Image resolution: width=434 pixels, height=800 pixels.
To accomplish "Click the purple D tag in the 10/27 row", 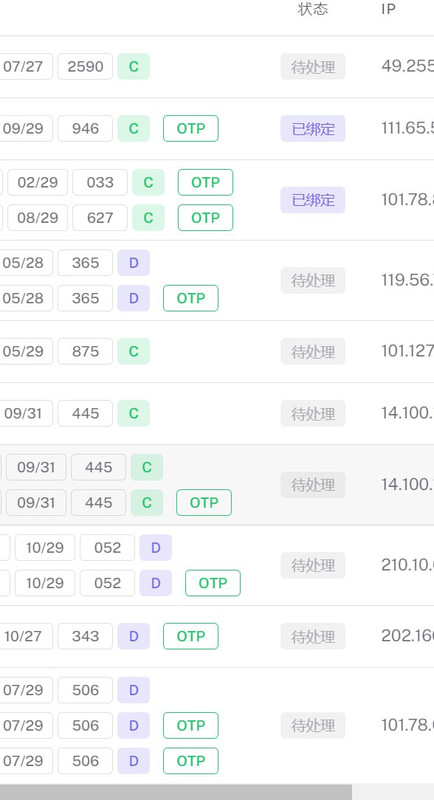I will pyautogui.click(x=134, y=636).
